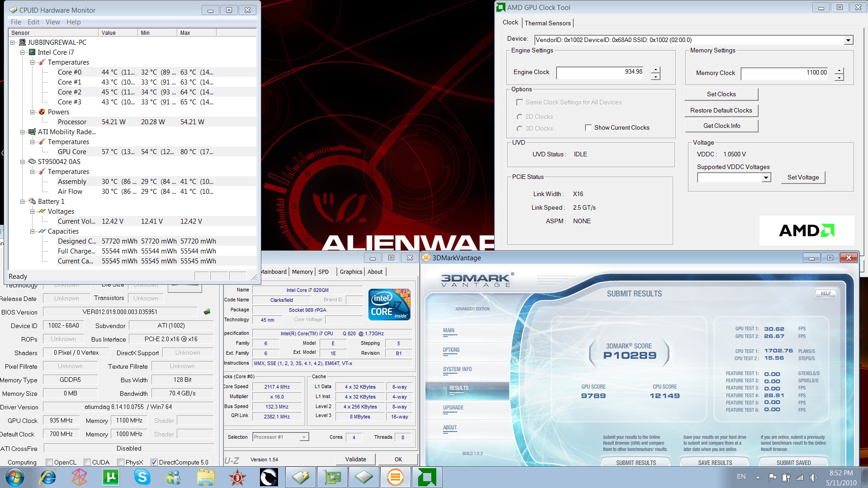Image resolution: width=868 pixels, height=488 pixels.
Task: Switch to Thermal Sensors tab
Action: coord(547,23)
